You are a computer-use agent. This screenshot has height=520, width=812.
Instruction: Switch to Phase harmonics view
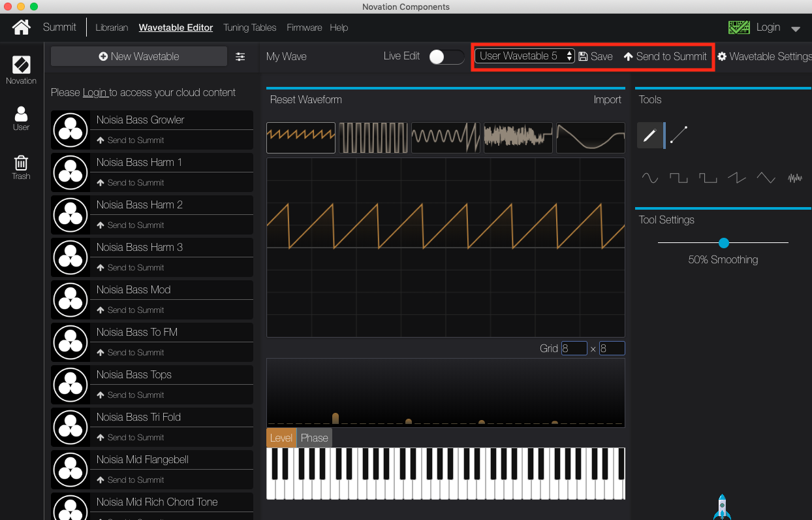[x=315, y=438]
